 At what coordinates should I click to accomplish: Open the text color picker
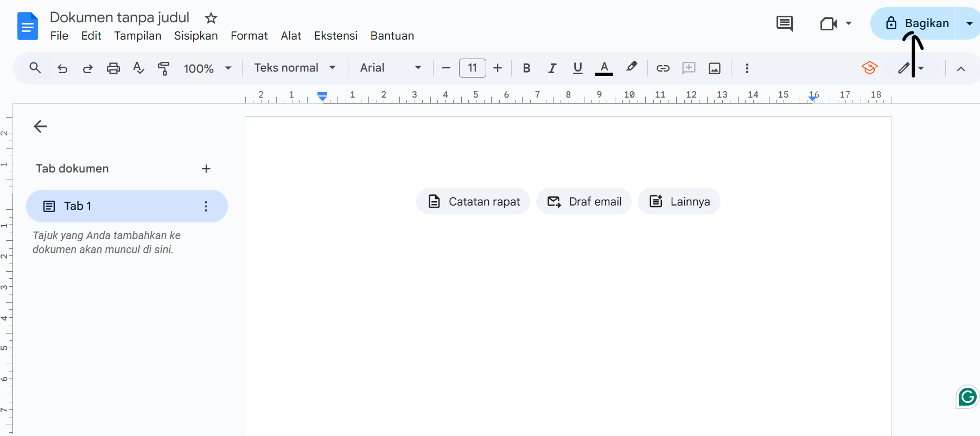(x=604, y=68)
